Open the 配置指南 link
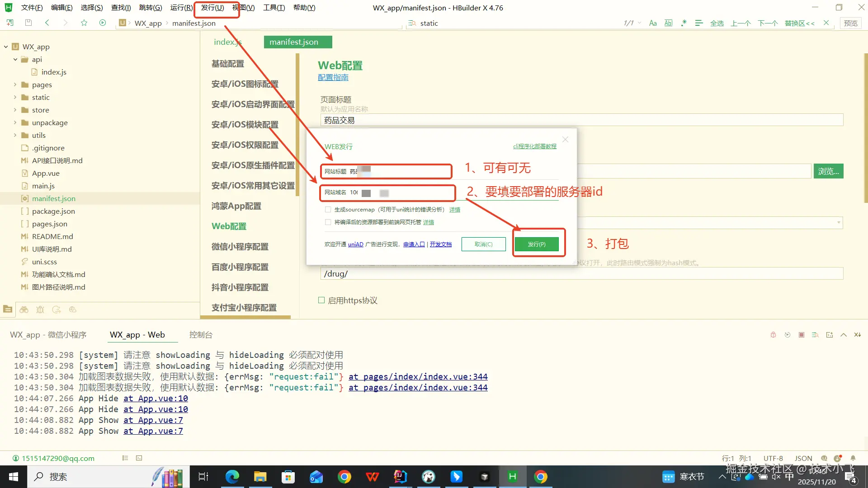The image size is (868, 488). tap(333, 78)
